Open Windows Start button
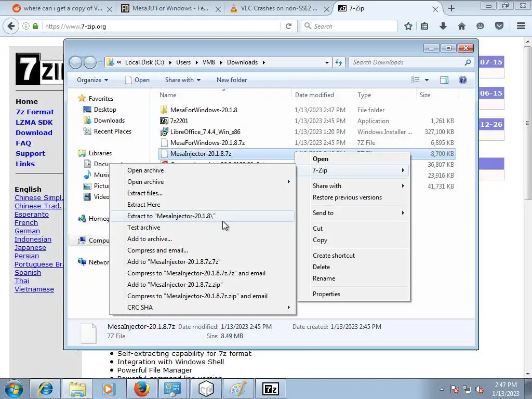 point(14,389)
